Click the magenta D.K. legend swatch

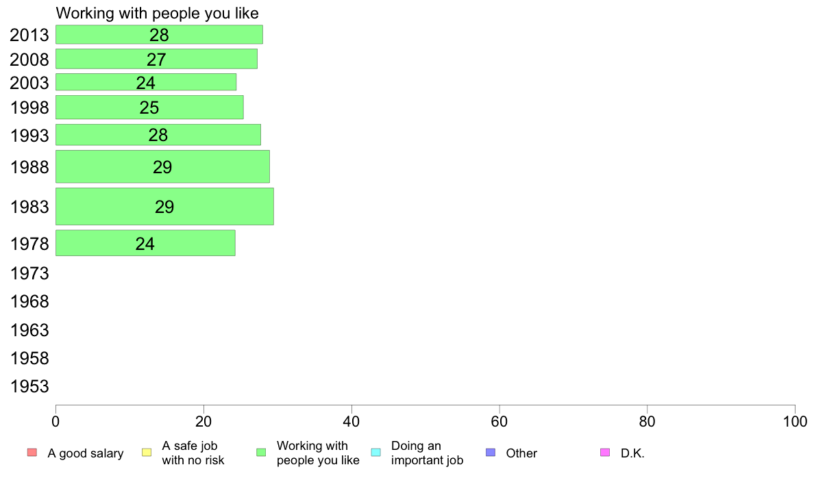pos(605,453)
